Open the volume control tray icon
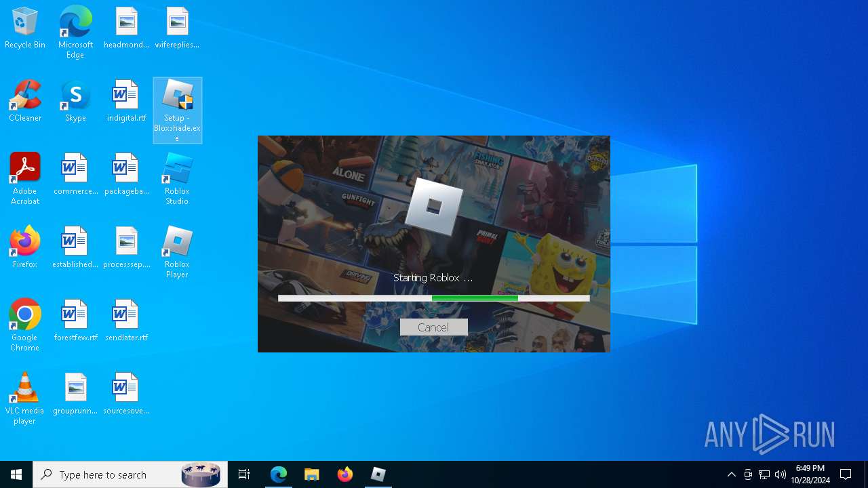 point(781,474)
